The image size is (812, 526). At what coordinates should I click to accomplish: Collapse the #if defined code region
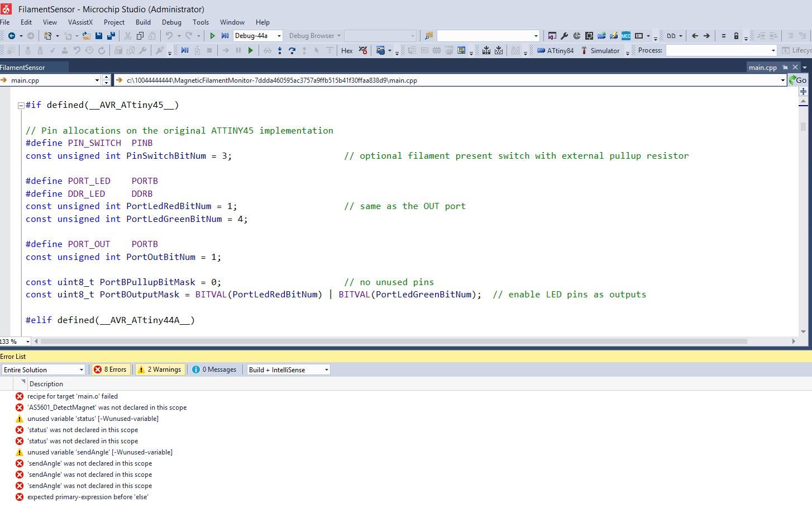pos(21,105)
